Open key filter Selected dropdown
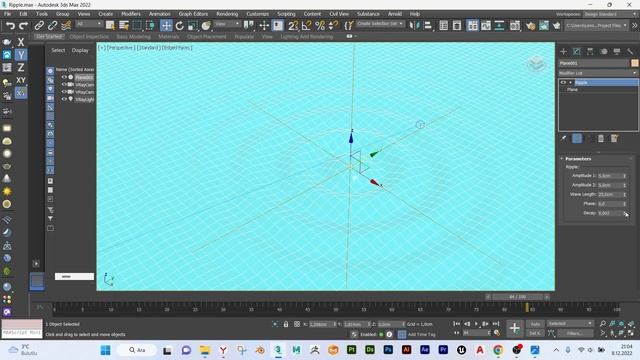 (x=570, y=324)
